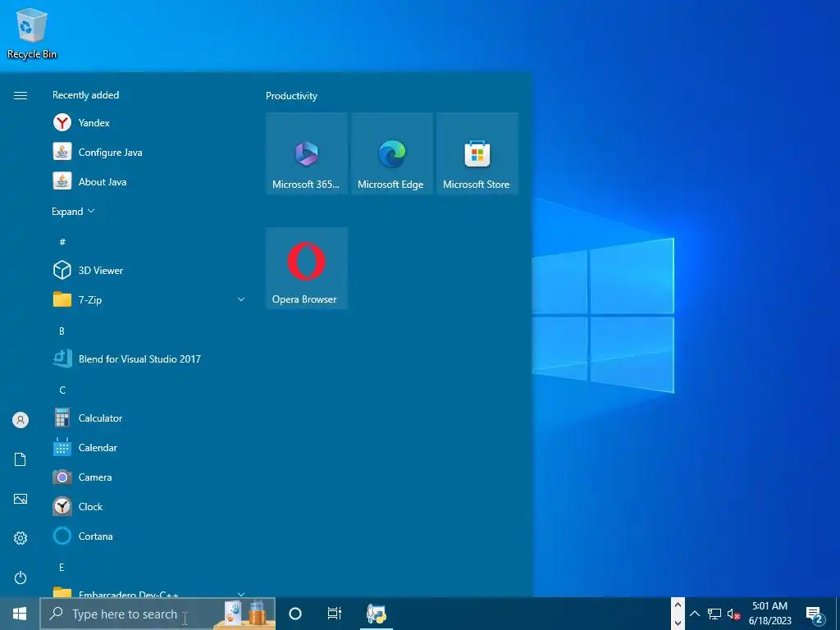Click the Recently added heading
The width and height of the screenshot is (840, 630).
coord(85,95)
